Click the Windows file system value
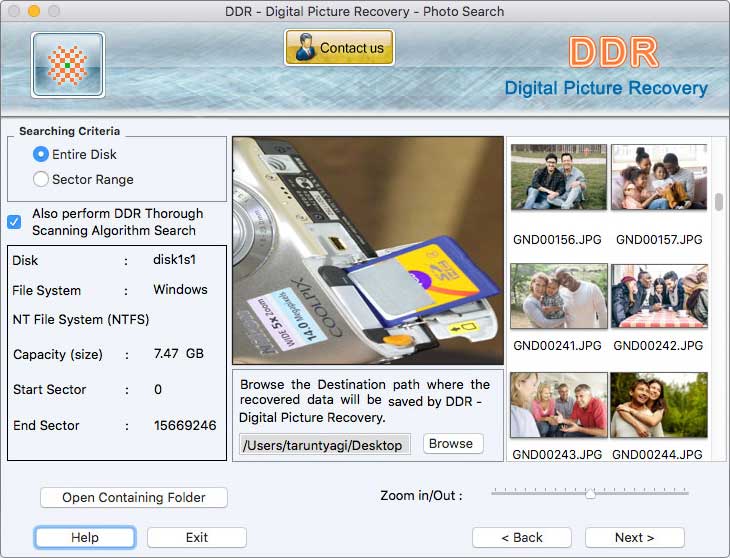 click(x=180, y=289)
